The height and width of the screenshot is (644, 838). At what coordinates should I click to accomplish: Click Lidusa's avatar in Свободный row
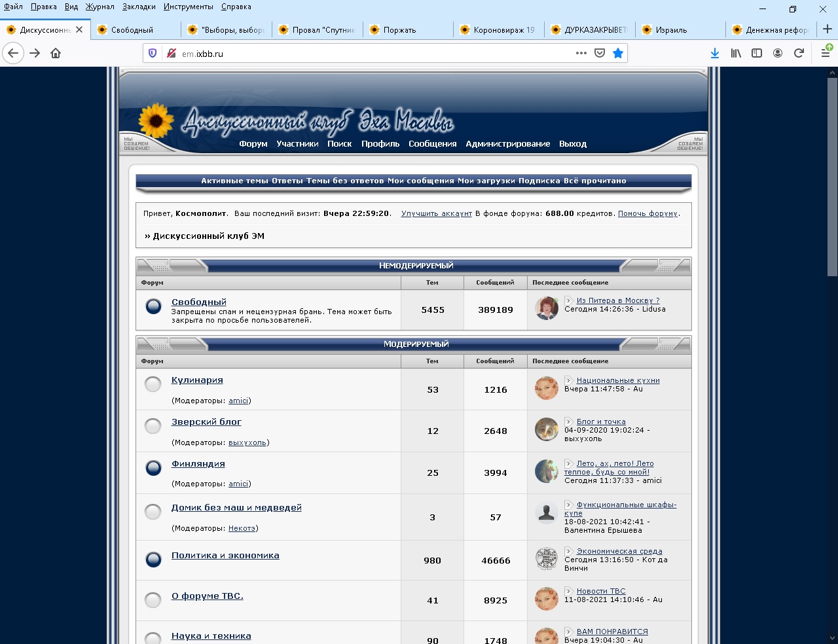pyautogui.click(x=547, y=308)
